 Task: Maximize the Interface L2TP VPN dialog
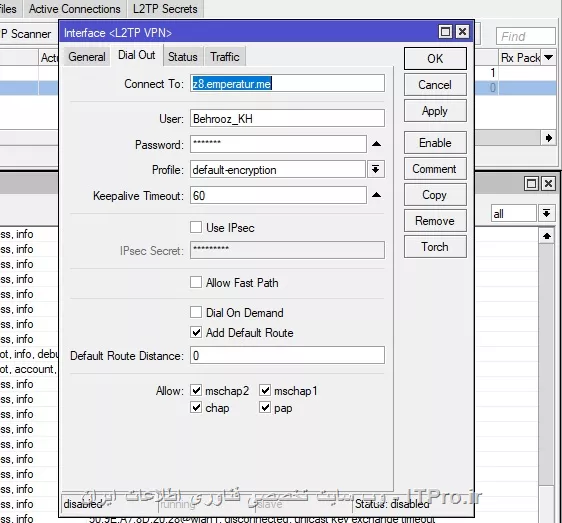[x=445, y=32]
